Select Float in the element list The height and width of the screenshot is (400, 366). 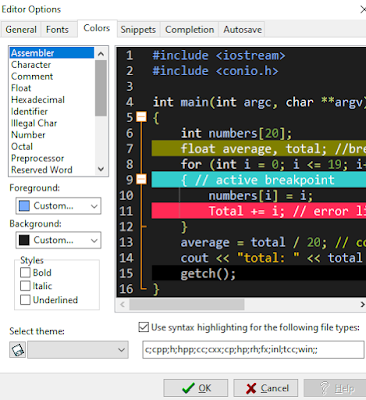pyautogui.click(x=52, y=88)
